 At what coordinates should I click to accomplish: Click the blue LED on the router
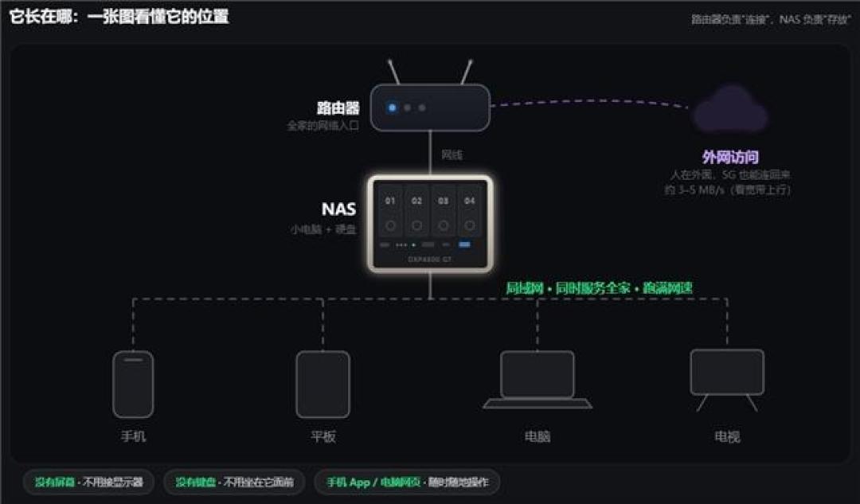392,107
